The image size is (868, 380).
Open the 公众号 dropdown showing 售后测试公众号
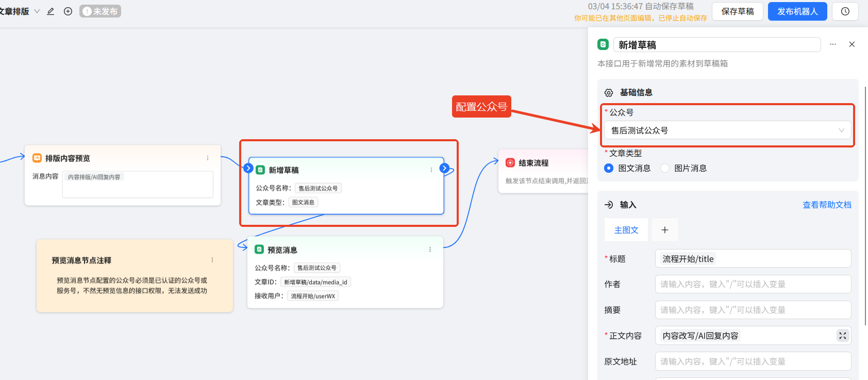tap(728, 130)
